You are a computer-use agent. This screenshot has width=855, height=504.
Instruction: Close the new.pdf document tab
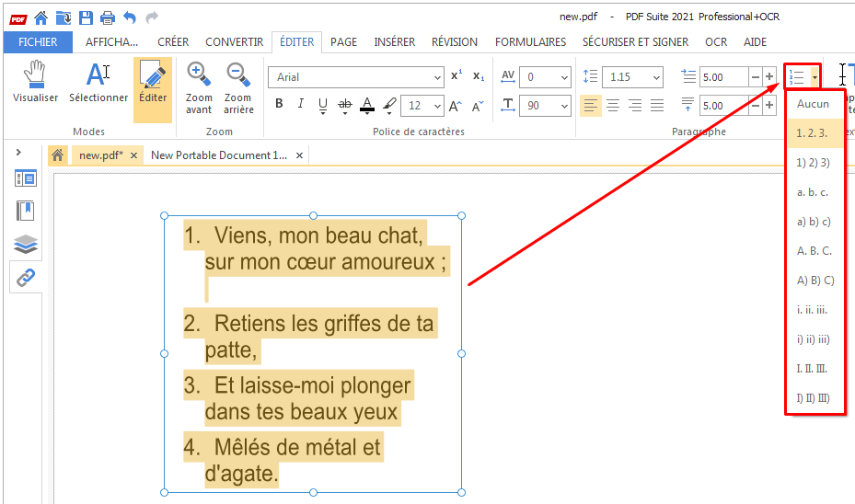133,155
